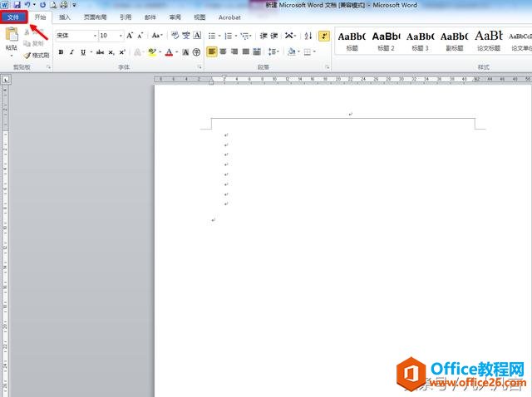Switch to the 开始 (Home) tab
532x397 pixels.
point(40,17)
